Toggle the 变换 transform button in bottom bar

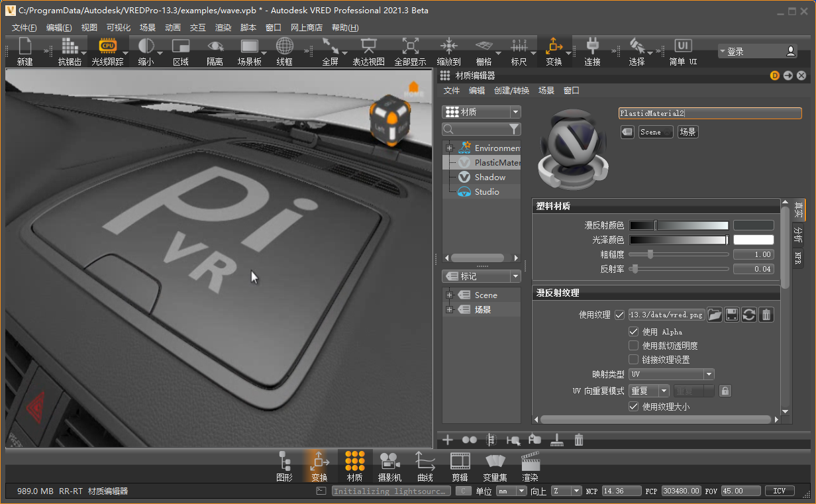click(319, 466)
